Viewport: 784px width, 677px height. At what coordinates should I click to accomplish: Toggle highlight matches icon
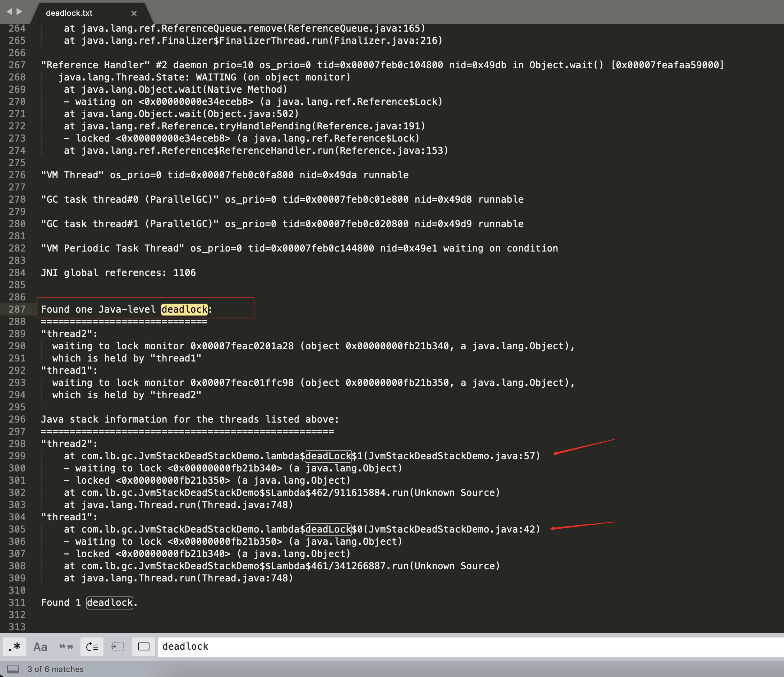143,647
